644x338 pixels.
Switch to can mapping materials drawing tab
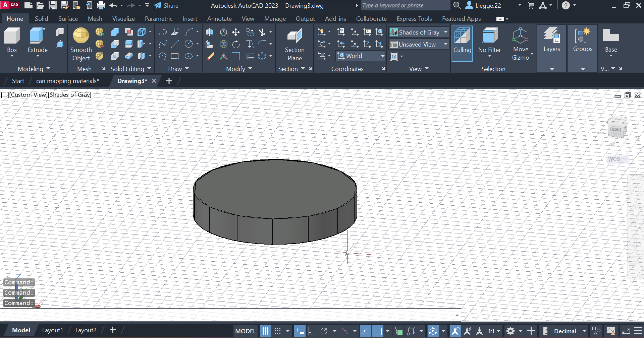[x=68, y=81]
